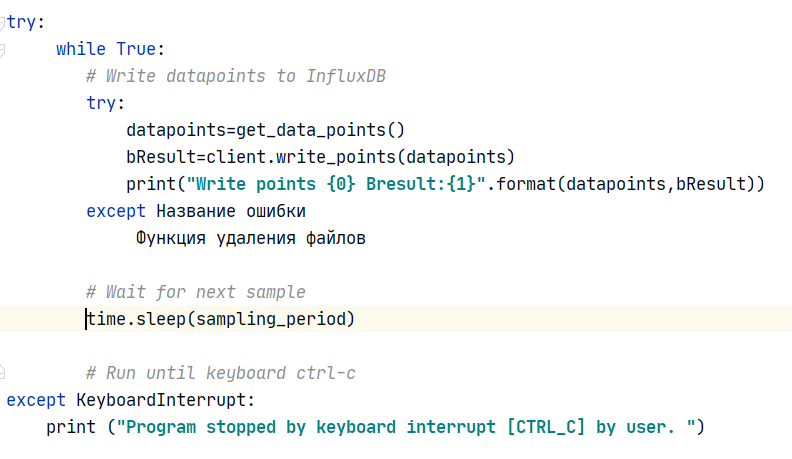Click the Название ошибки placeholder text
The width and height of the screenshot is (792, 459).
point(231,211)
